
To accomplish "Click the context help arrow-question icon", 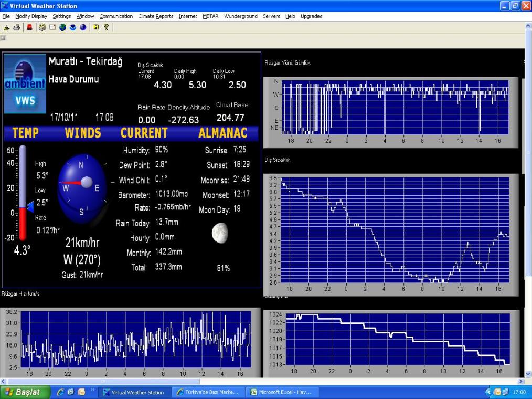I will click(96, 27).
